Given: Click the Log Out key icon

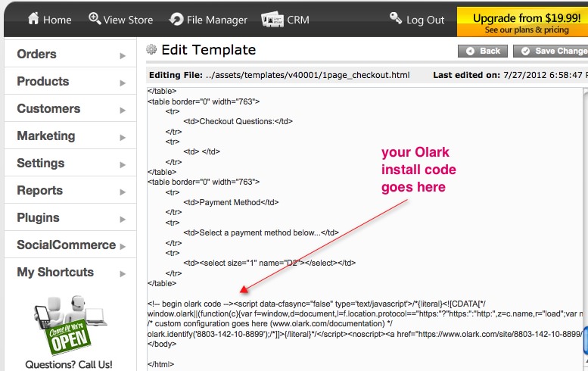Looking at the screenshot, I should (396, 19).
